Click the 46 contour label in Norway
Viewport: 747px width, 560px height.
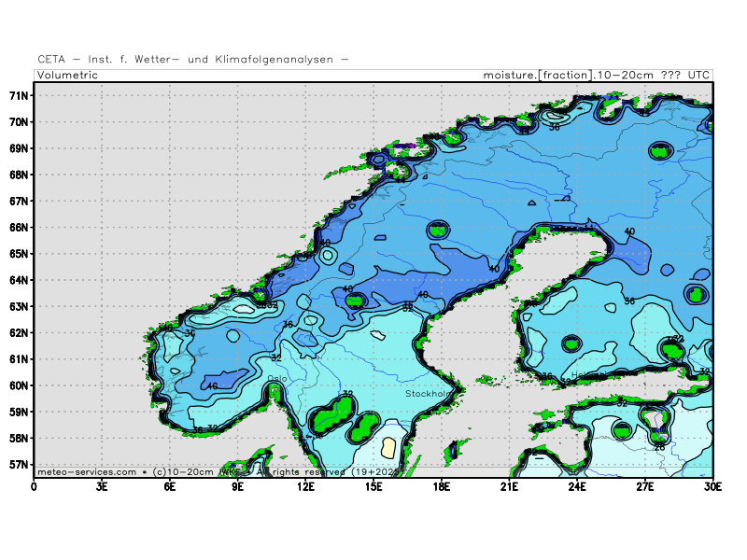pyautogui.click(x=212, y=386)
